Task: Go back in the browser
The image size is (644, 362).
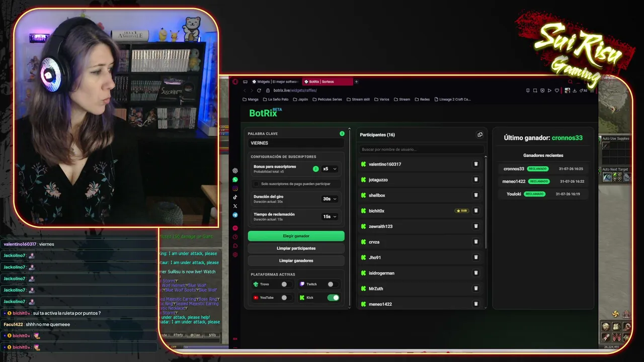Action: pyautogui.click(x=245, y=90)
